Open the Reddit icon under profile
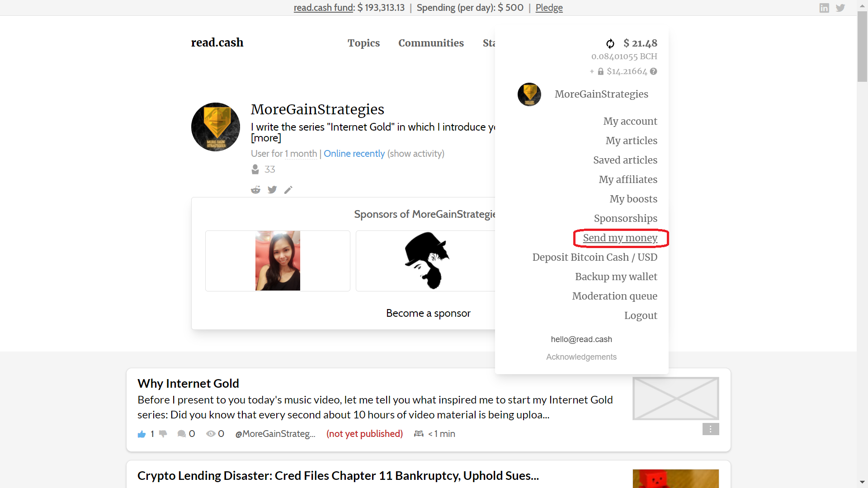 256,190
